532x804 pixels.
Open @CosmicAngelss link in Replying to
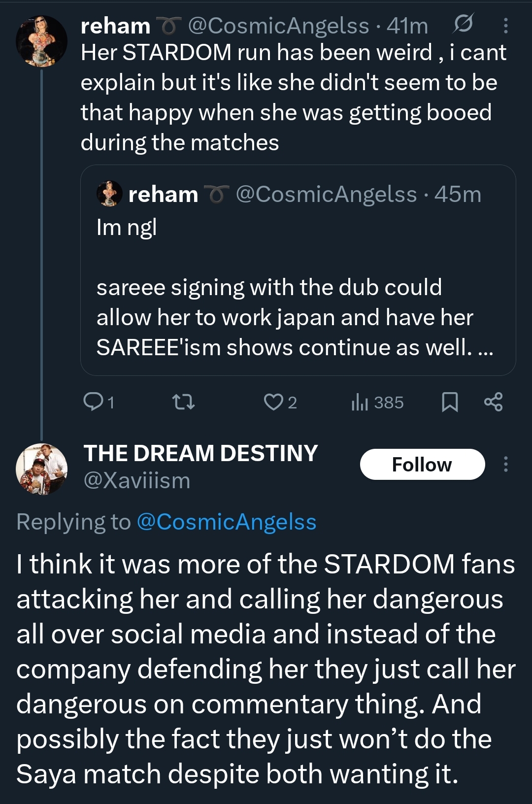click(x=226, y=522)
